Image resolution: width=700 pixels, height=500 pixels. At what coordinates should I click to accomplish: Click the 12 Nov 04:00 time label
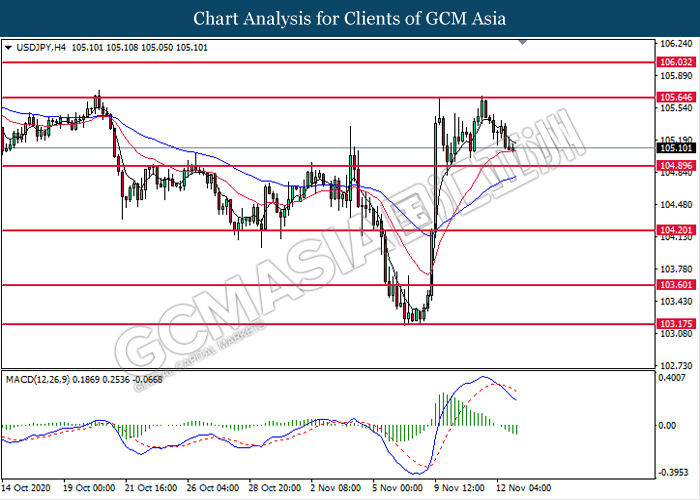click(524, 488)
